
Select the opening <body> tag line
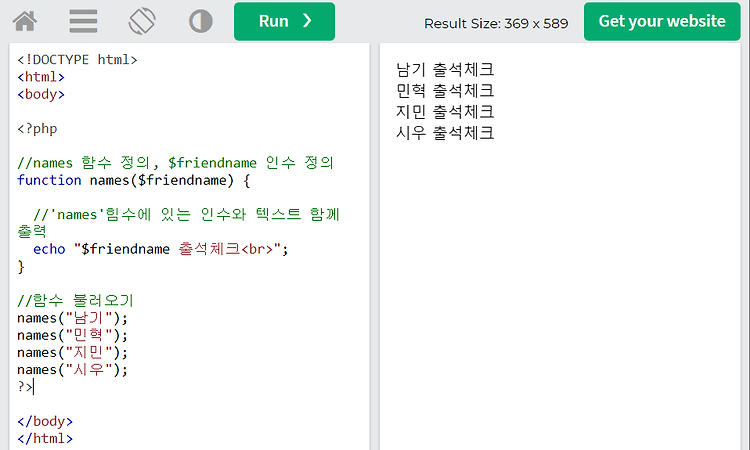click(x=41, y=94)
